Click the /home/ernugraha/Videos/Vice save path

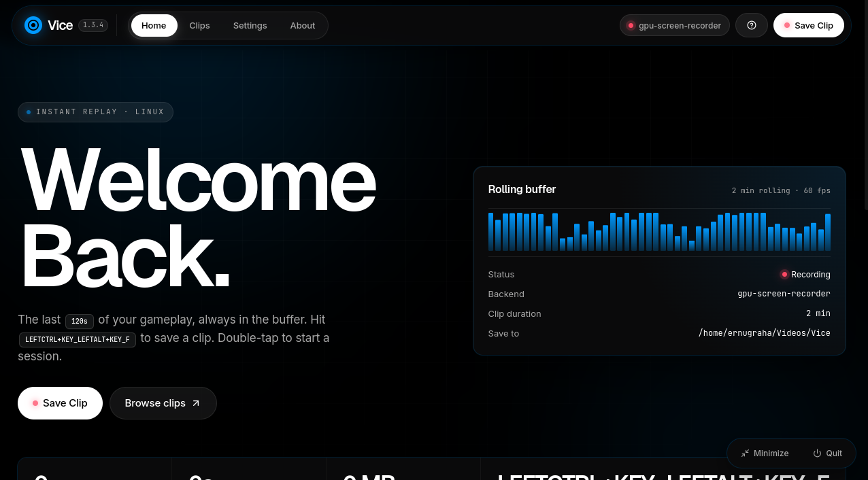764,333
